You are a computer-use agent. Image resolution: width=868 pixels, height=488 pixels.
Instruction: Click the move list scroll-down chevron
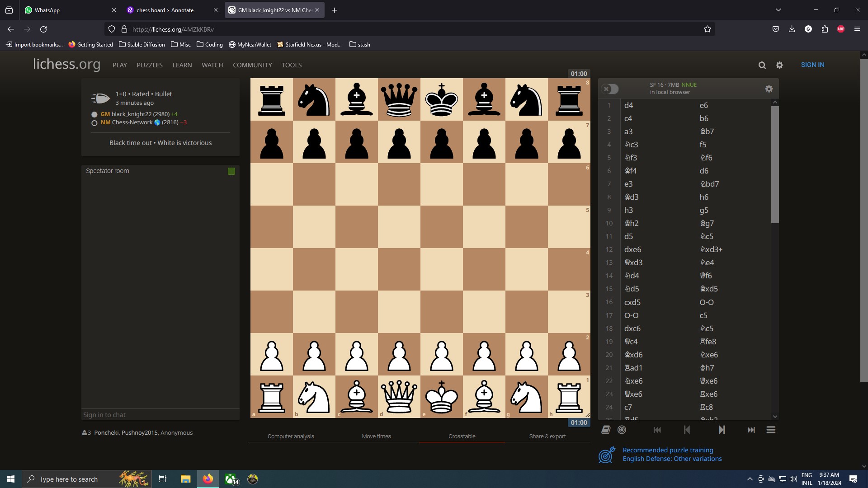pos(775,417)
